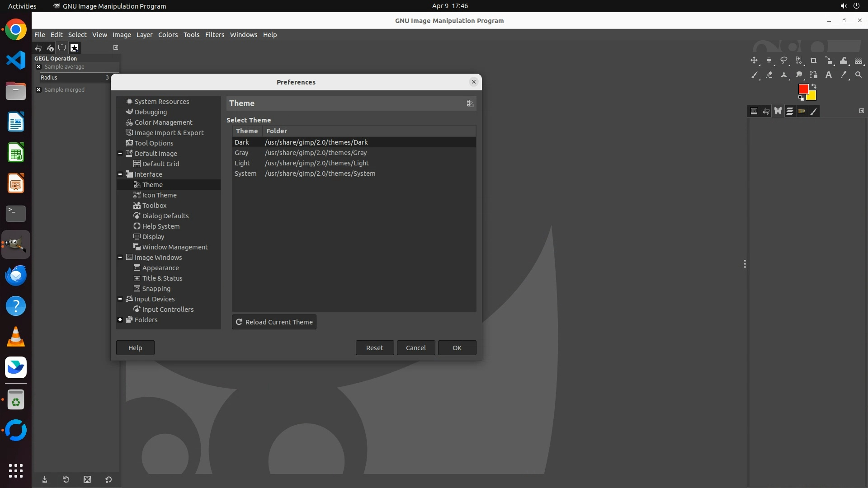
Task: Toggle the Sample average checkbox
Action: click(39, 67)
